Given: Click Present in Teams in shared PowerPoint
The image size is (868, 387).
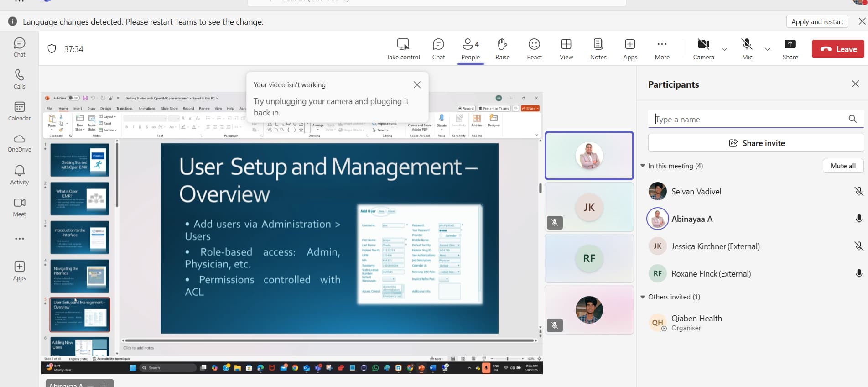Looking at the screenshot, I should point(494,108).
